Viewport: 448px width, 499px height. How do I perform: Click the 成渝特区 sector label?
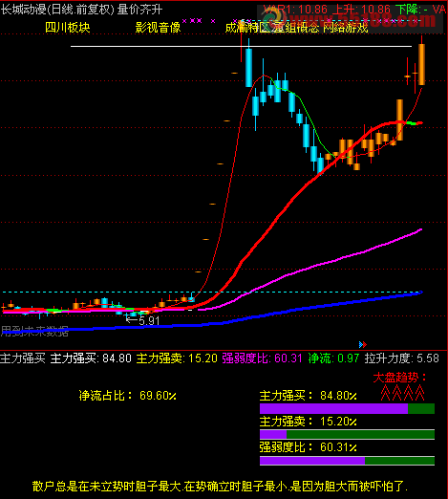(247, 28)
